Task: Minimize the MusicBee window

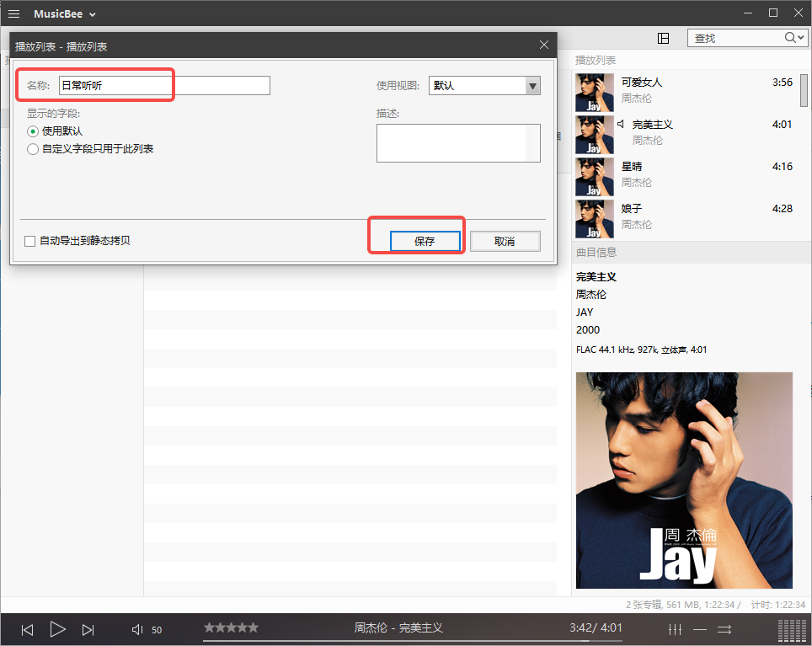Action: (748, 13)
